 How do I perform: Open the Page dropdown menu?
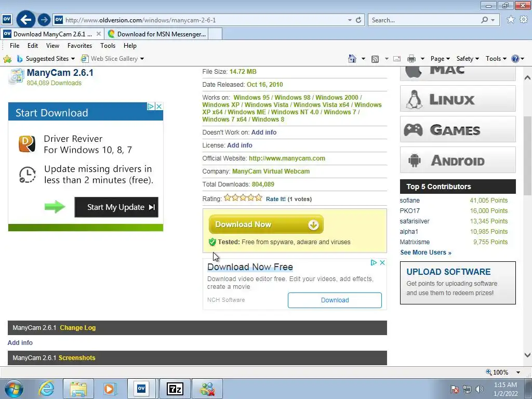[x=440, y=59]
